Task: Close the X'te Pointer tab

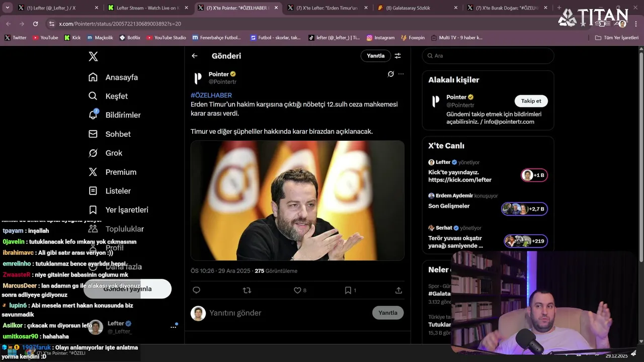Action: (276, 8)
